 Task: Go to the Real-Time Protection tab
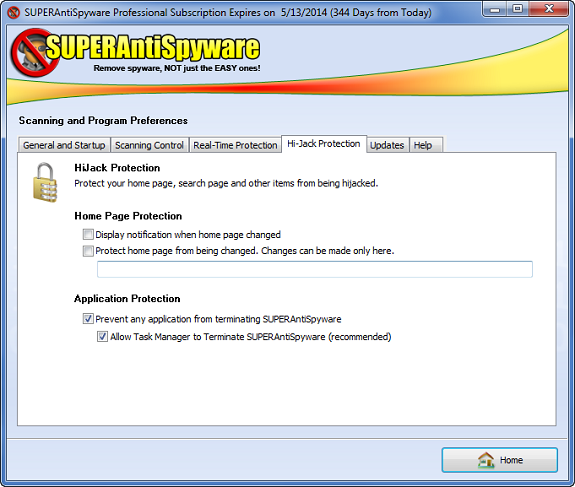(235, 145)
